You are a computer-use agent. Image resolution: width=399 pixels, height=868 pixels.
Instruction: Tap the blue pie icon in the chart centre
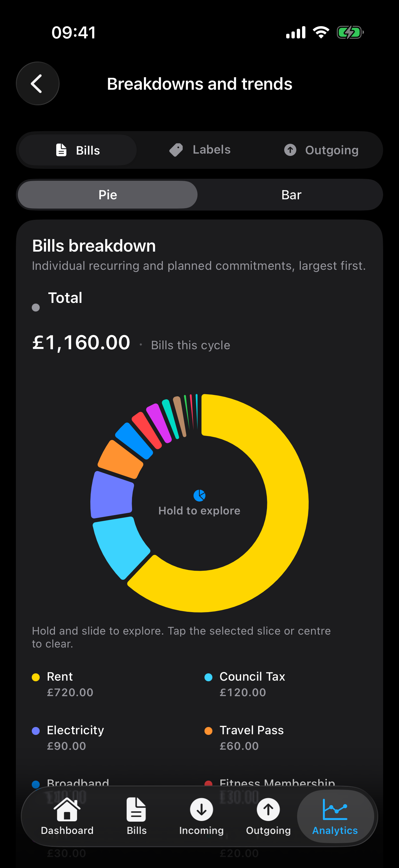pos(199,495)
